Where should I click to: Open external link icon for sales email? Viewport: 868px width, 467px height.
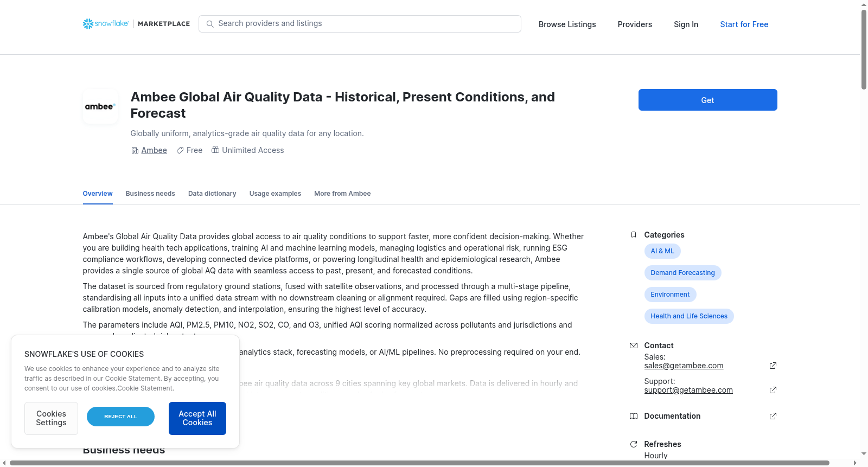[773, 366]
